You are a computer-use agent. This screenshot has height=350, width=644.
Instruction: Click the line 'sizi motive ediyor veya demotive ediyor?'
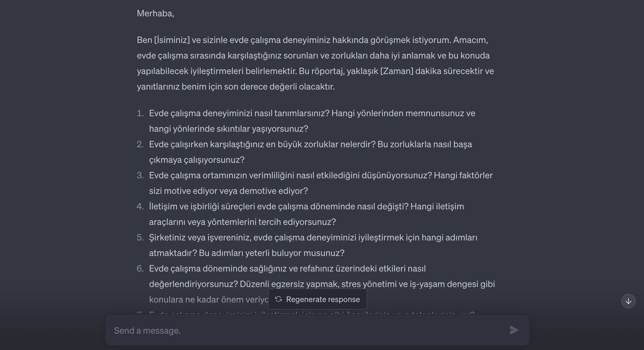tap(228, 191)
